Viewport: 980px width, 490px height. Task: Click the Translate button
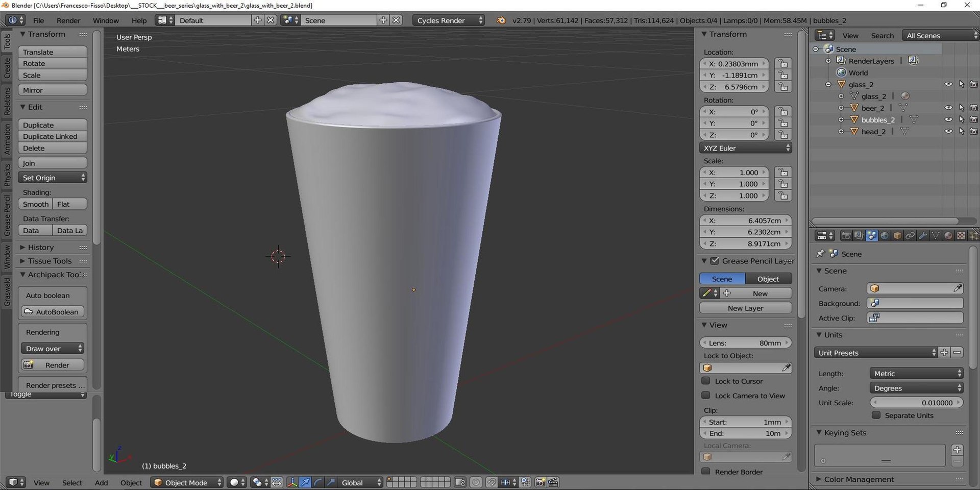pyautogui.click(x=53, y=52)
